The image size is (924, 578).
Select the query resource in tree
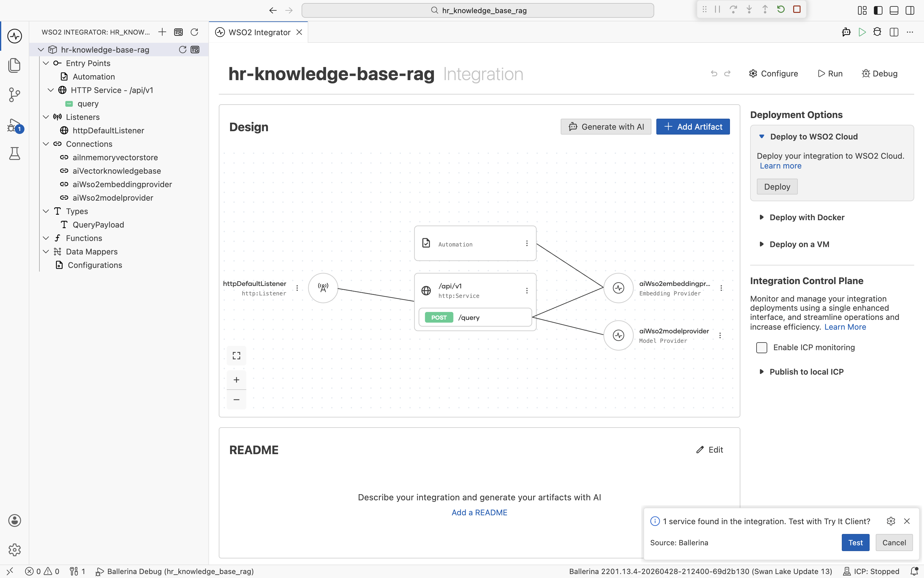tap(88, 104)
